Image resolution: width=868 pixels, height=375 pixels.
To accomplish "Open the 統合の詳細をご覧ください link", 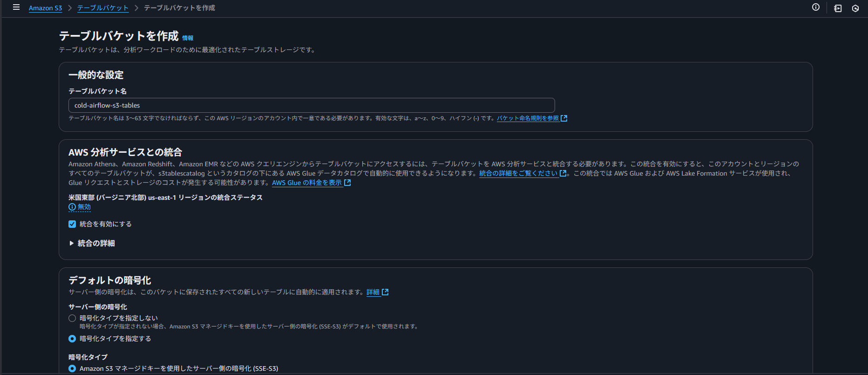I will coord(518,173).
